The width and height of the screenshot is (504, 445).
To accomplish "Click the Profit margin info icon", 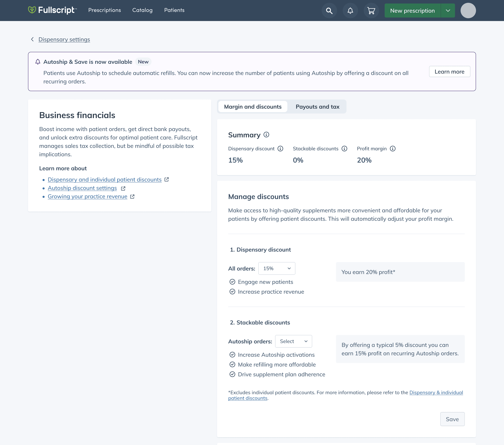I will pos(393,149).
